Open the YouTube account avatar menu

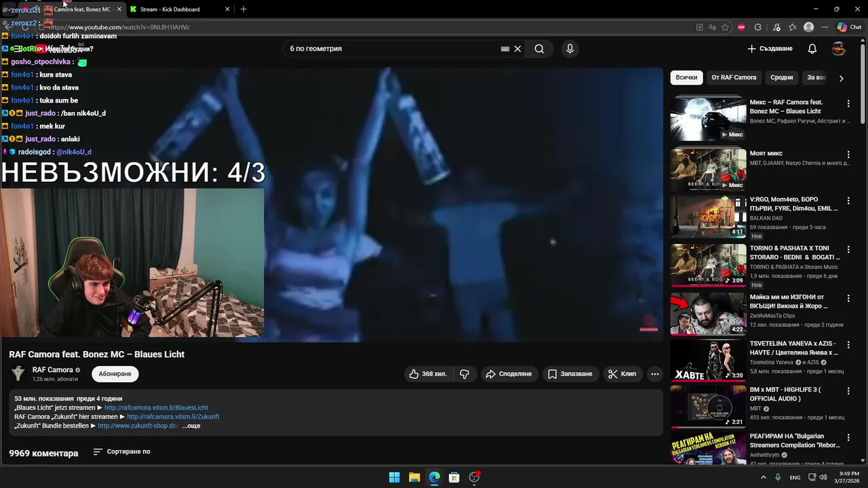[x=839, y=49]
